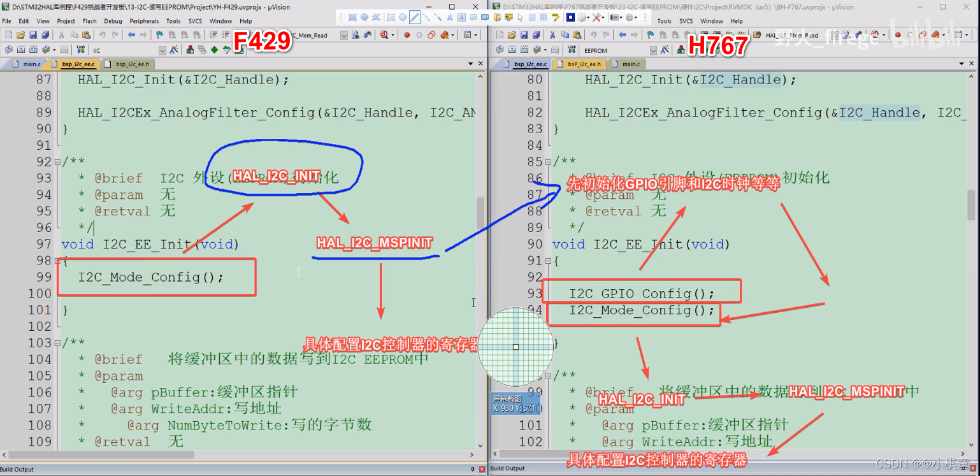Close Build Output panel in F429 window
This screenshot has width=980, height=476.
[482, 470]
